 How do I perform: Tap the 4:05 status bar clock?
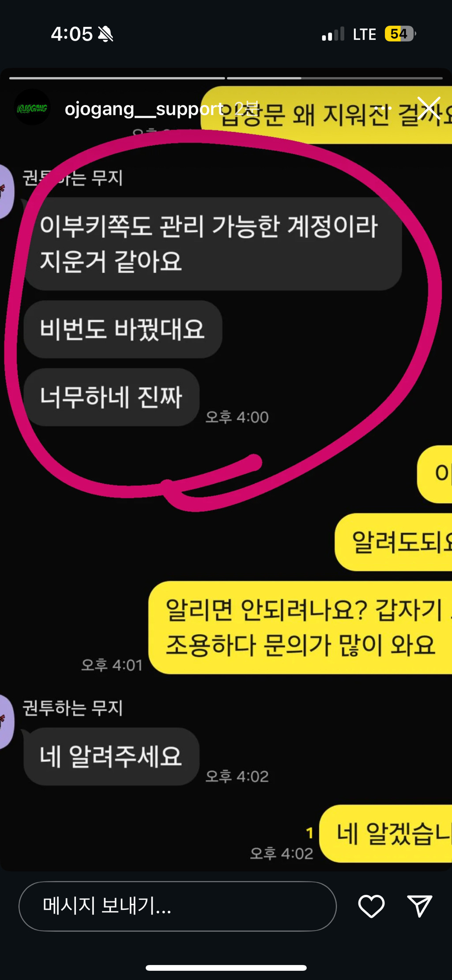[x=72, y=34]
